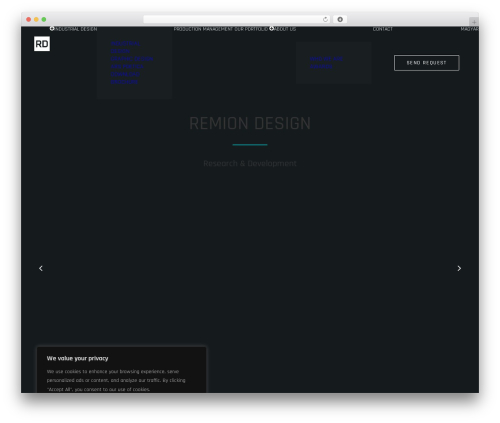500x423 pixels.
Task: Open the Our Portfolio menu item
Action: pos(251,29)
